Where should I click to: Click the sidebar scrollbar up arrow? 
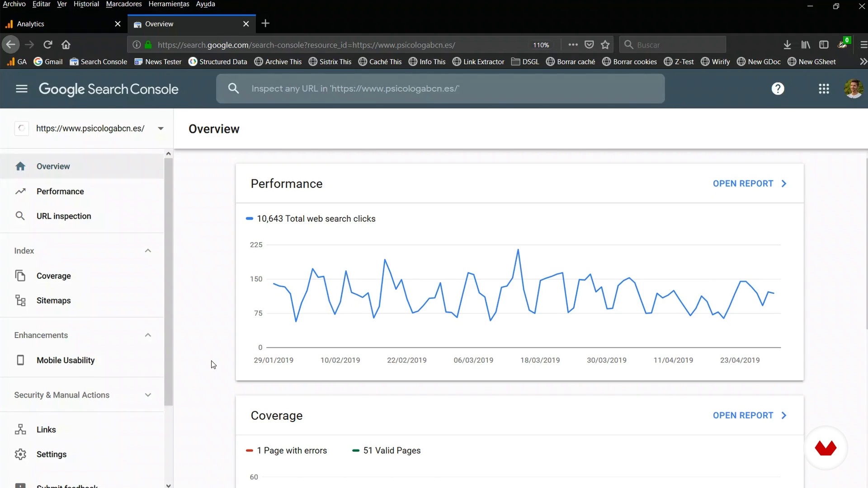point(168,154)
